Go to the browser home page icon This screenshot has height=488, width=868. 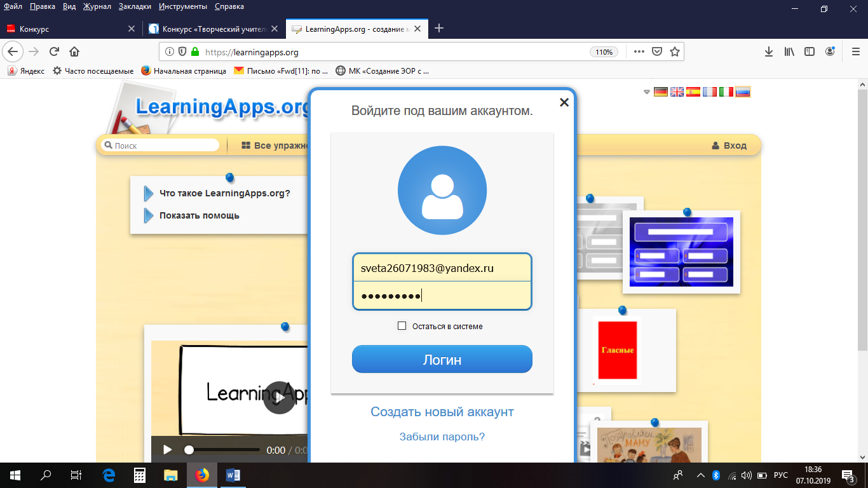pos(74,52)
